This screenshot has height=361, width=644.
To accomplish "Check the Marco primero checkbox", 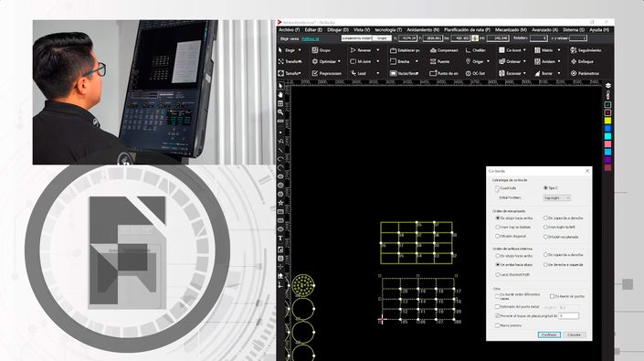I will pos(497,325).
